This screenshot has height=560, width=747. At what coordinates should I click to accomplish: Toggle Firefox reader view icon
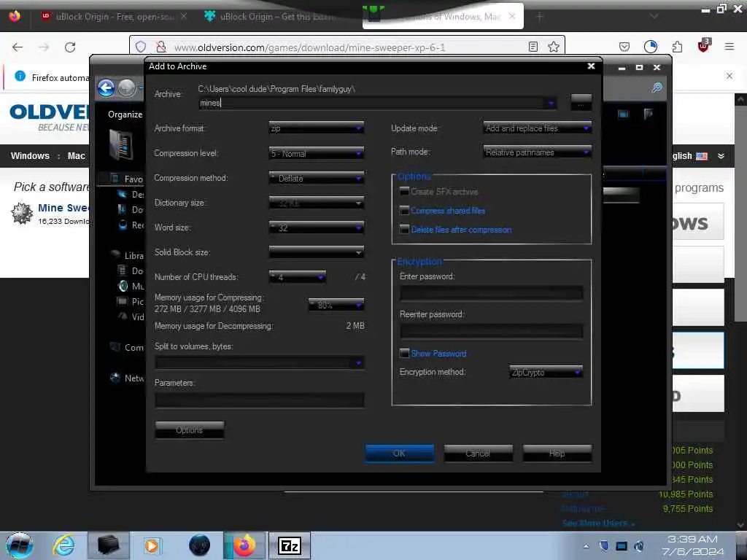point(533,47)
